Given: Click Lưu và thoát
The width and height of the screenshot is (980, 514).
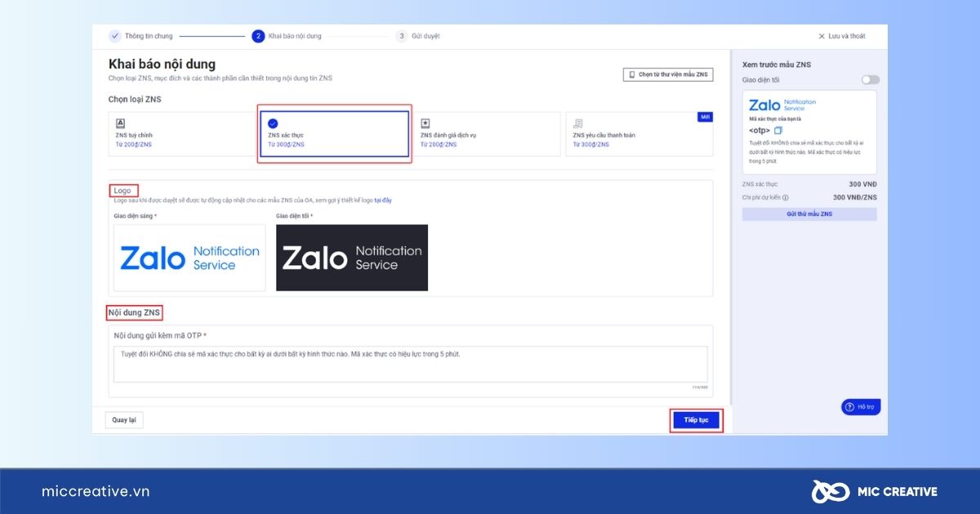Looking at the screenshot, I should point(842,36).
